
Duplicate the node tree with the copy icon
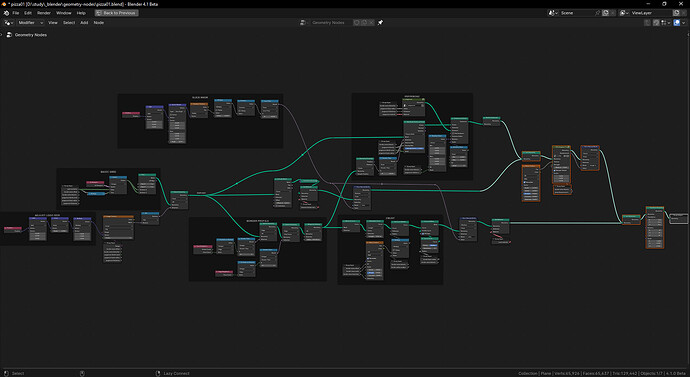(x=364, y=23)
